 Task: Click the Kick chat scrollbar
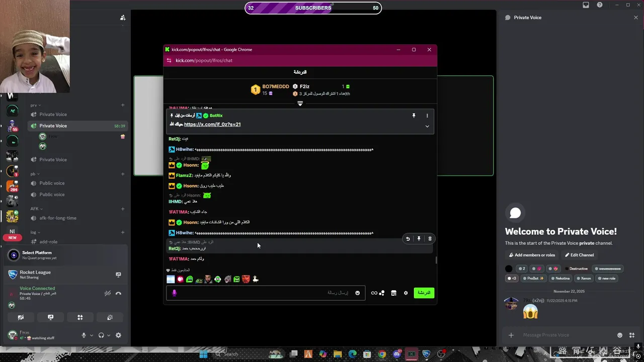(x=436, y=260)
